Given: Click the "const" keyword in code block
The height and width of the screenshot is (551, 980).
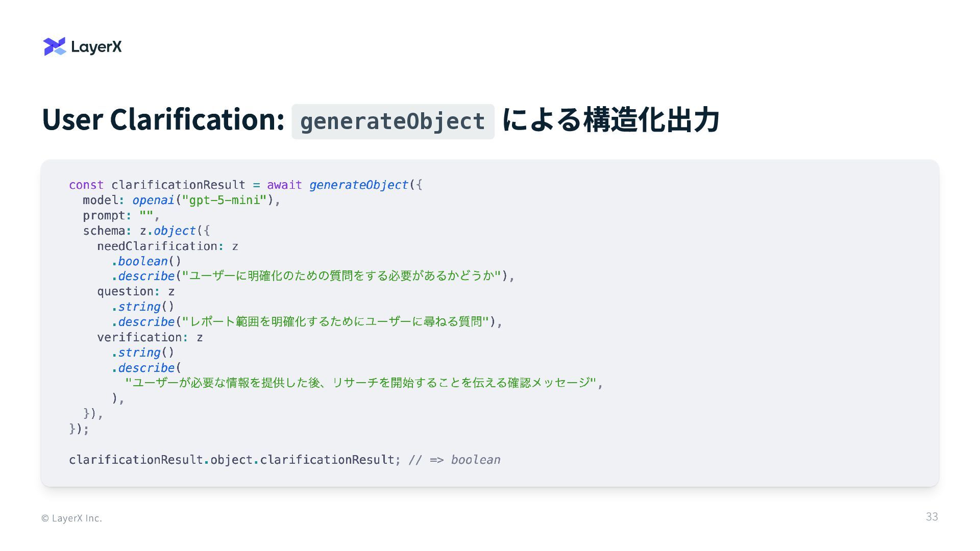Looking at the screenshot, I should 86,185.
